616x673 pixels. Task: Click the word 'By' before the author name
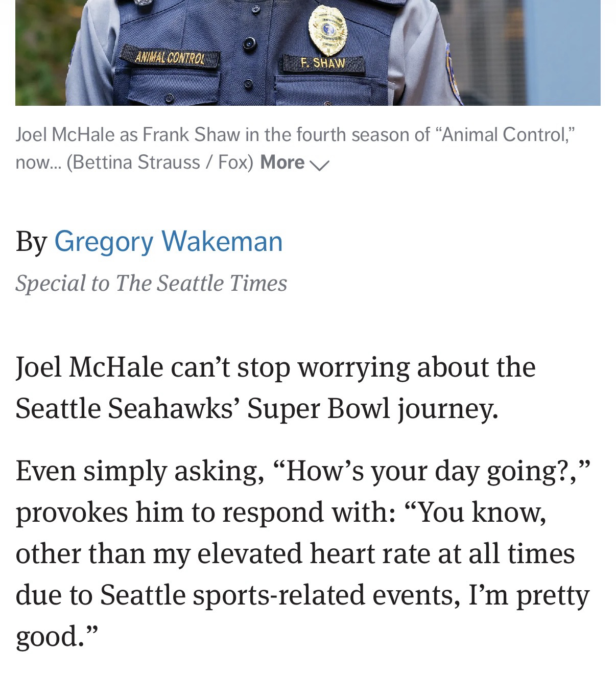tap(31, 241)
